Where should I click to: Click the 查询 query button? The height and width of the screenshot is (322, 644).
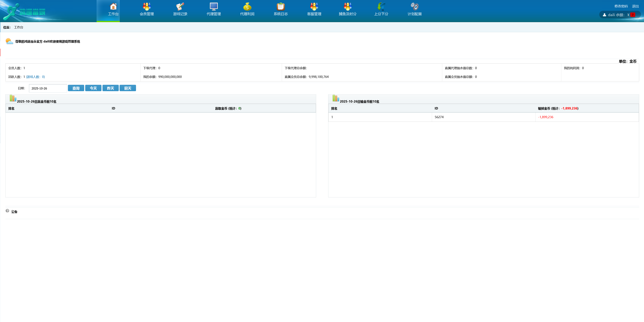(76, 88)
